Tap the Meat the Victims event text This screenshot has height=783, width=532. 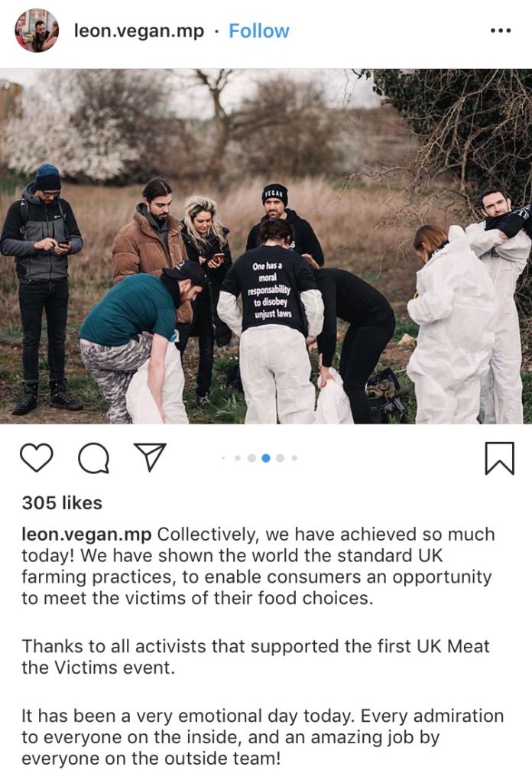[255, 657]
